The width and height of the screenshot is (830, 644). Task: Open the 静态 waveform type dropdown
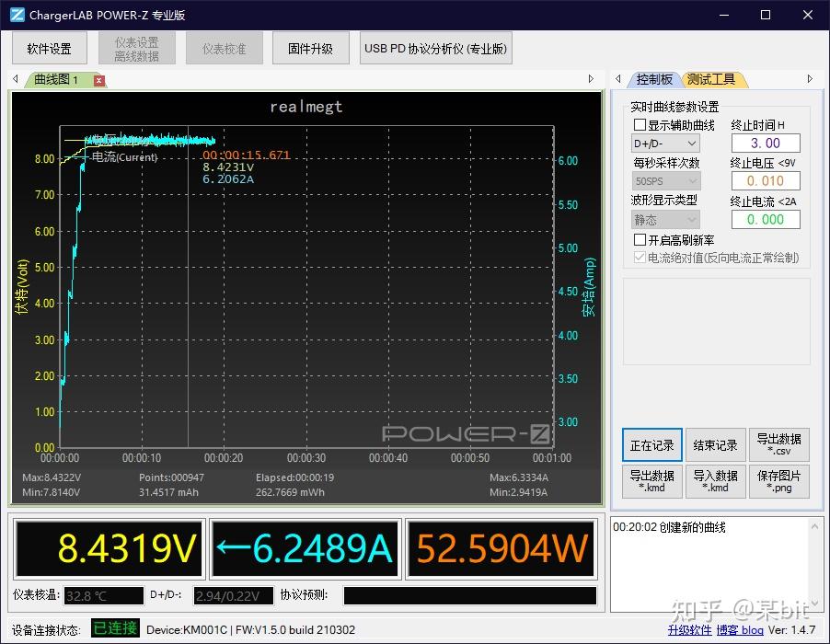point(665,219)
